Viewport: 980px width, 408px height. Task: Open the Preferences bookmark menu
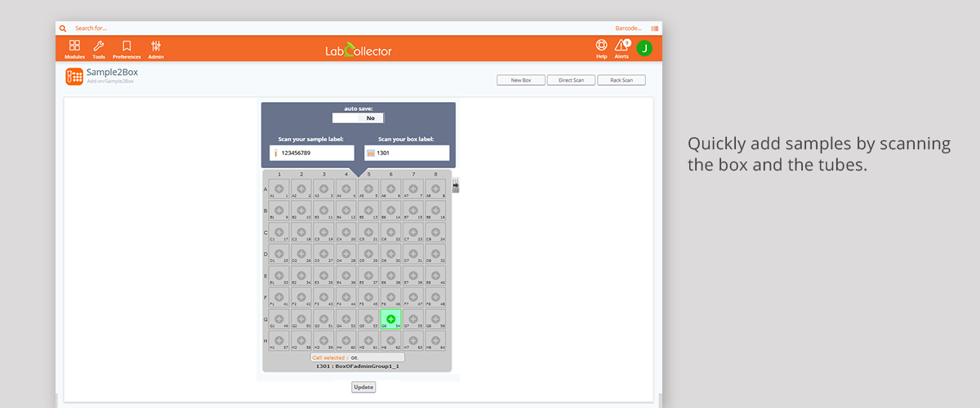click(127, 50)
